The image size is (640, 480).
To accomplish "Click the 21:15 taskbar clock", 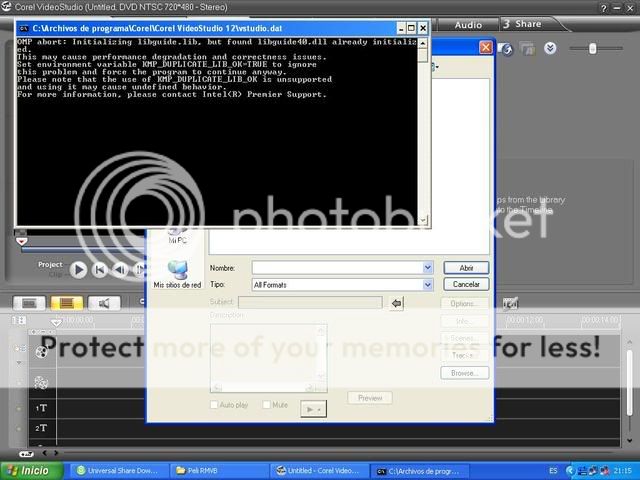I will tap(622, 471).
